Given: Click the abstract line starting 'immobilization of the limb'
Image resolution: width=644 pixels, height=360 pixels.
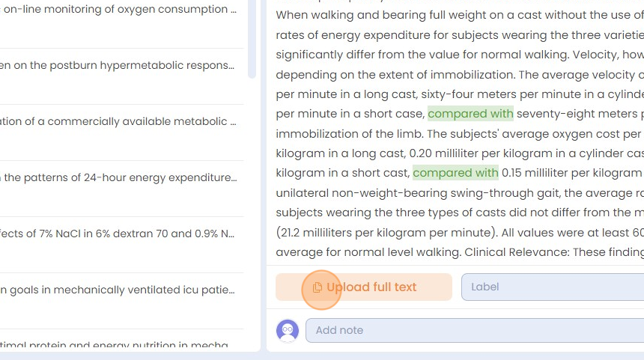Looking at the screenshot, I should [x=460, y=134].
